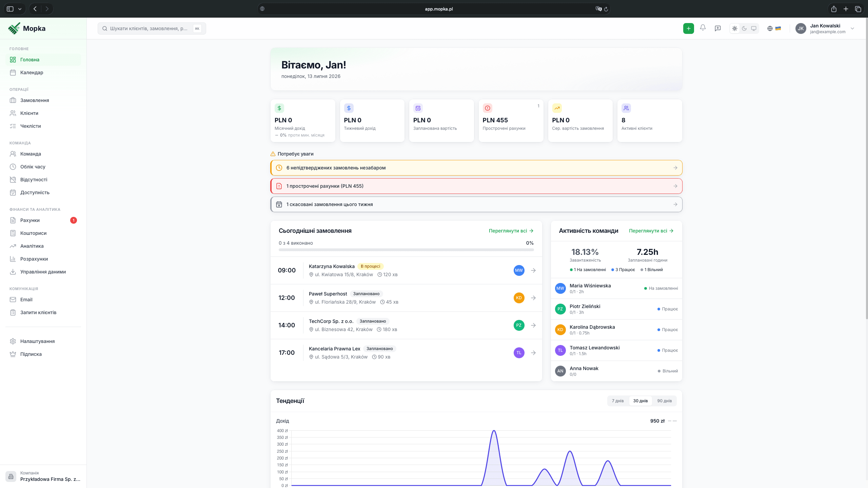
Task: Open the Прострочені рахунки PLN 455 card
Action: (x=511, y=121)
